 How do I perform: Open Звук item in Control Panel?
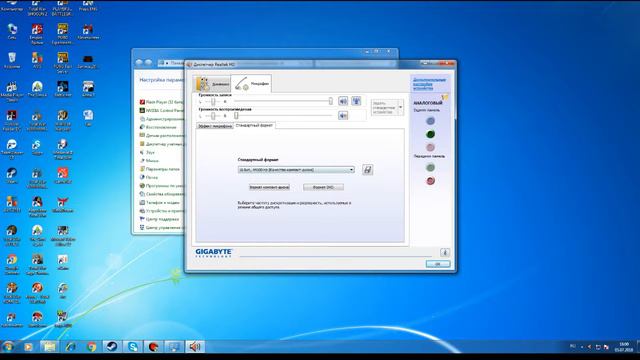(147, 152)
